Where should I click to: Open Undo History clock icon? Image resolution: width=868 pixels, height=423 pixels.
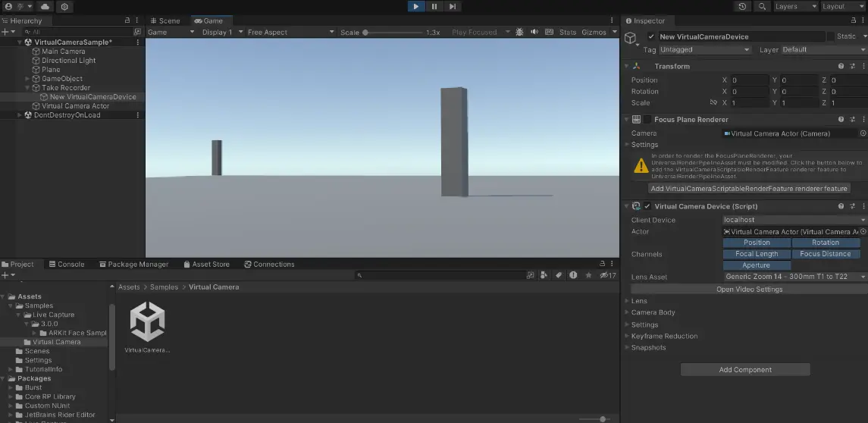point(742,7)
